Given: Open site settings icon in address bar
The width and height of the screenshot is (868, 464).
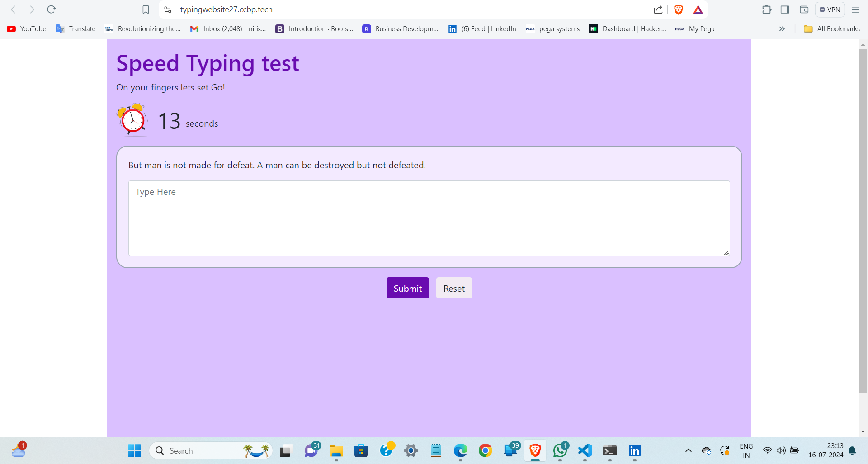Looking at the screenshot, I should click(168, 9).
